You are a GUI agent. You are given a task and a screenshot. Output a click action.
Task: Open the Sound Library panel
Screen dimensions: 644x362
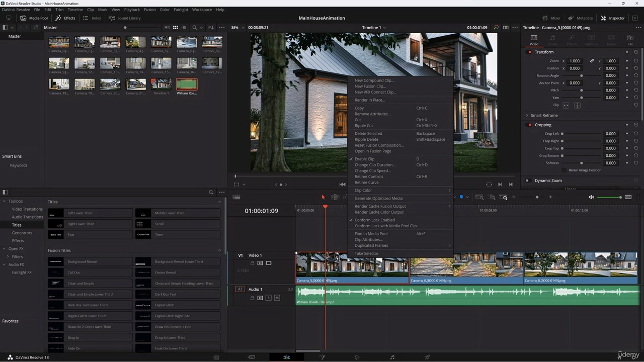[125, 18]
